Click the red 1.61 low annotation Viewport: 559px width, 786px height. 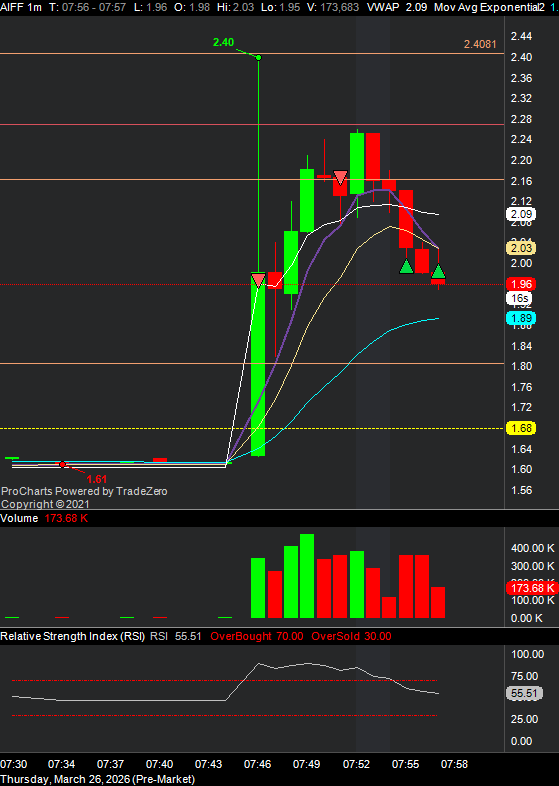96,479
